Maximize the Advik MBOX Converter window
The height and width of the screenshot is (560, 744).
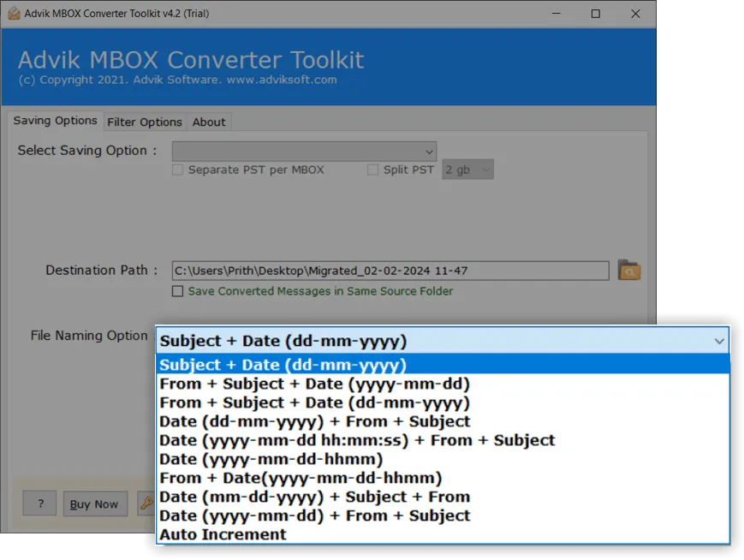[x=596, y=14]
